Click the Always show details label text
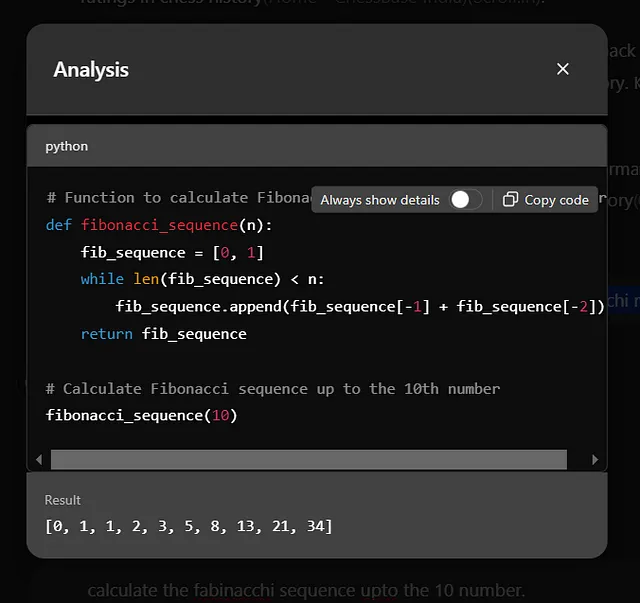 [x=380, y=200]
